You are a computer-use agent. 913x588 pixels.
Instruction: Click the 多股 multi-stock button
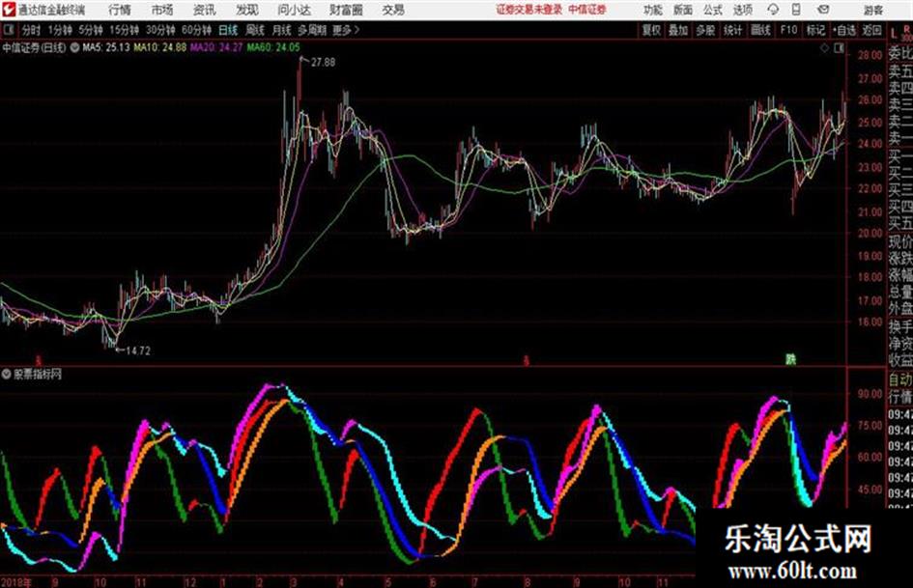[x=705, y=30]
